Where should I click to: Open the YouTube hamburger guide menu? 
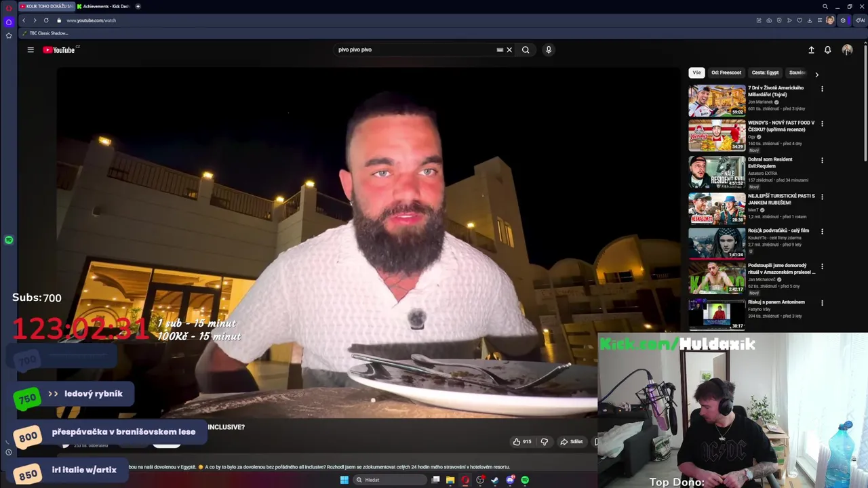click(x=31, y=49)
